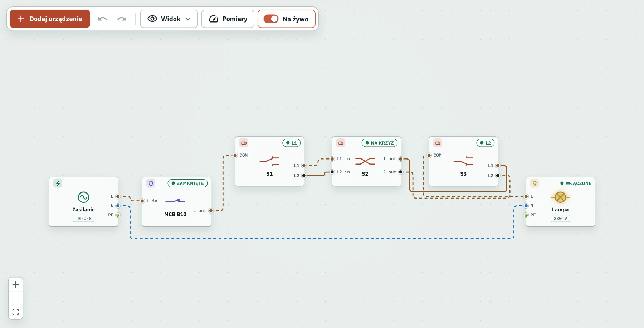
Task: Open the Widok dropdown
Action: (169, 19)
